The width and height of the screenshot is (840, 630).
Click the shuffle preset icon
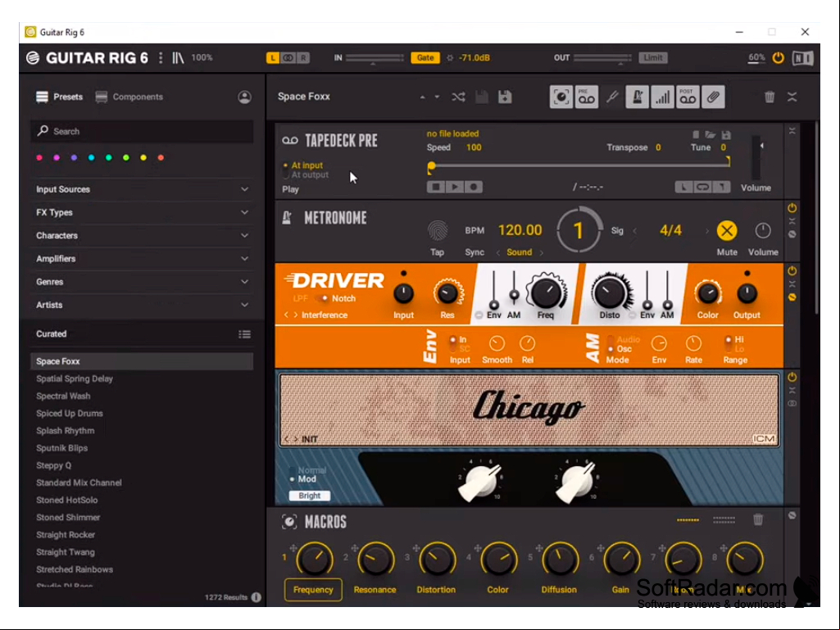tap(458, 97)
